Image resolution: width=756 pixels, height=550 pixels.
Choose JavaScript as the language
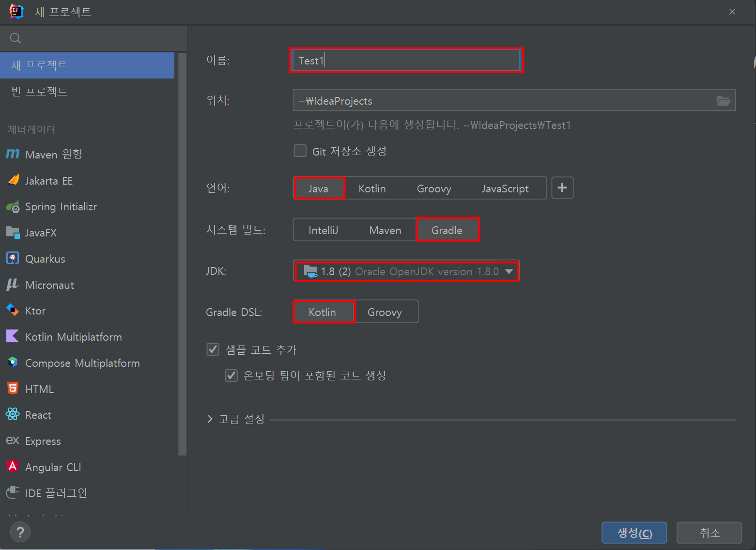click(x=505, y=189)
